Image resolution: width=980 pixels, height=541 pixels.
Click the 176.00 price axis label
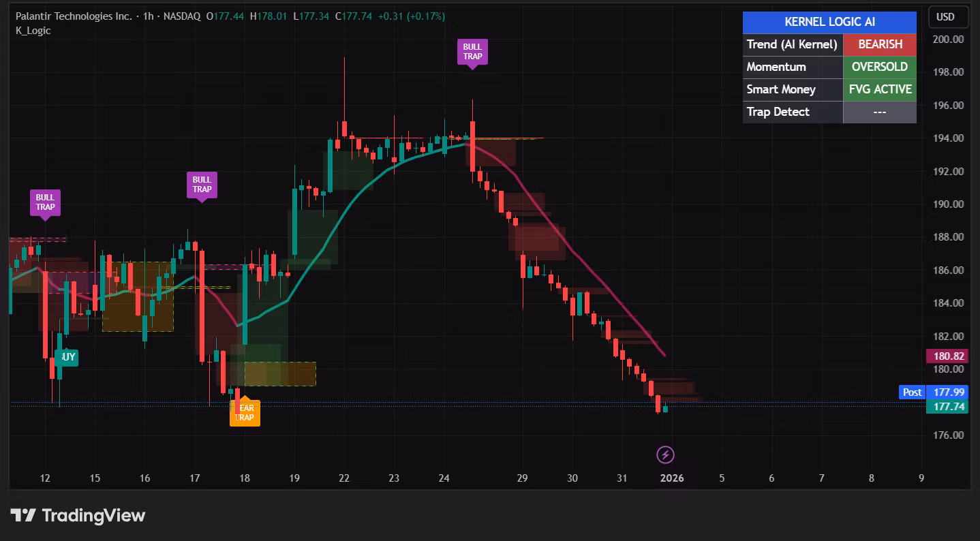click(x=950, y=435)
